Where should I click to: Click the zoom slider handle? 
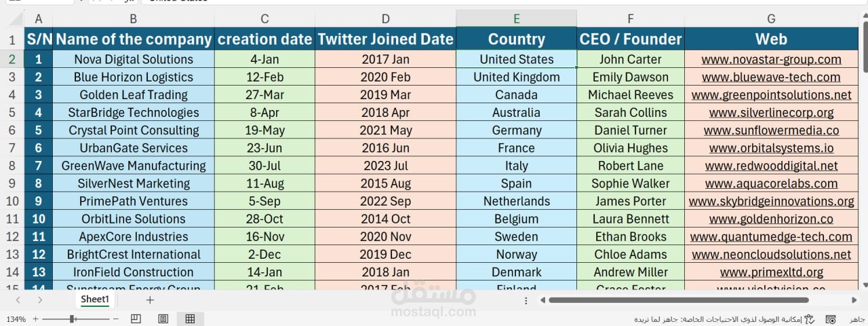pos(72,319)
